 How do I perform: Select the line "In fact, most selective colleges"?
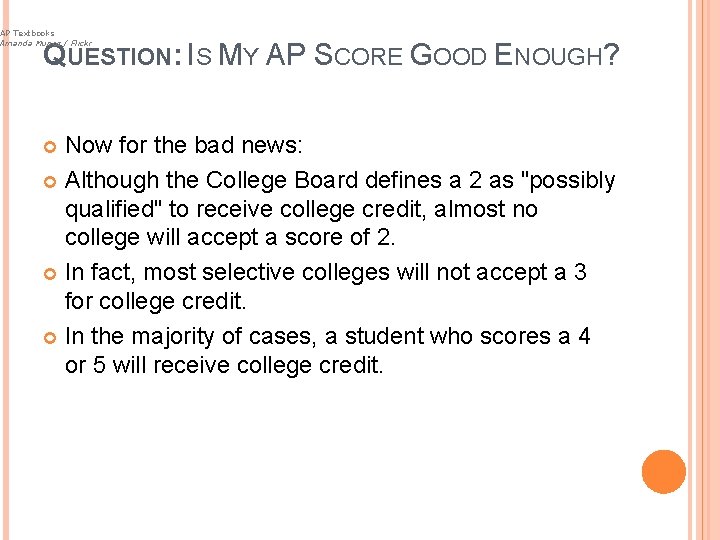[326, 272]
